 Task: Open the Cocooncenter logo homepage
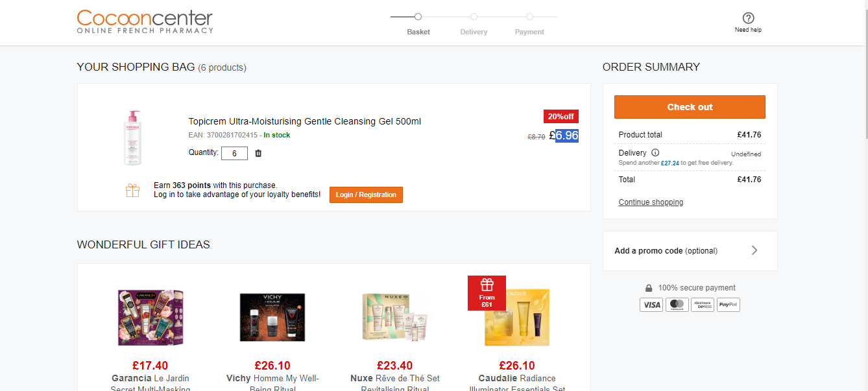point(145,21)
